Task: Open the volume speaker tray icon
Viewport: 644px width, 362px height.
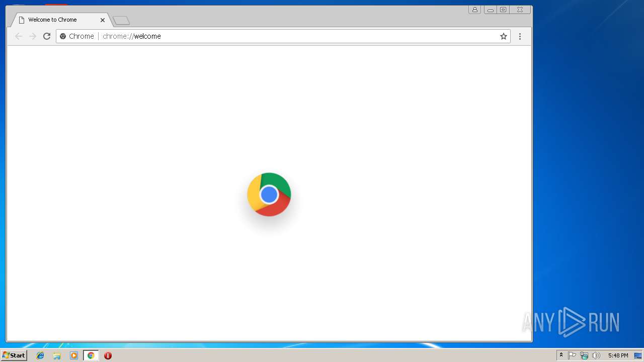Action: 596,355
